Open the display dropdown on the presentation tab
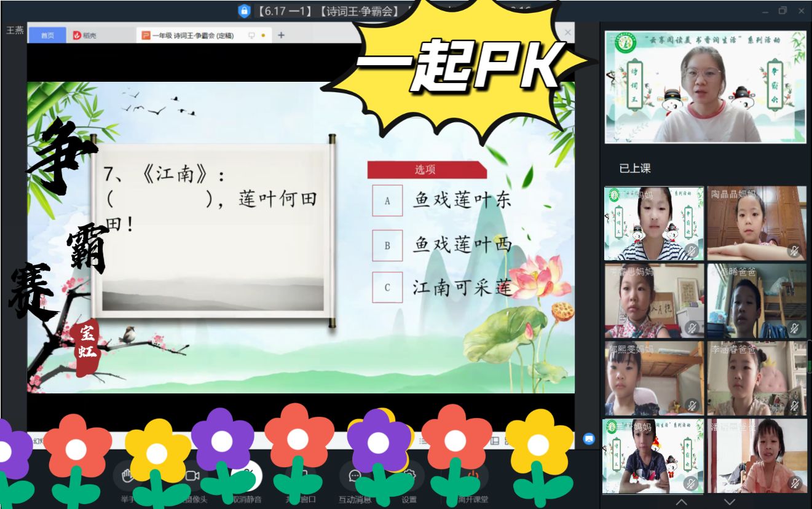This screenshot has height=509, width=812. (251, 36)
